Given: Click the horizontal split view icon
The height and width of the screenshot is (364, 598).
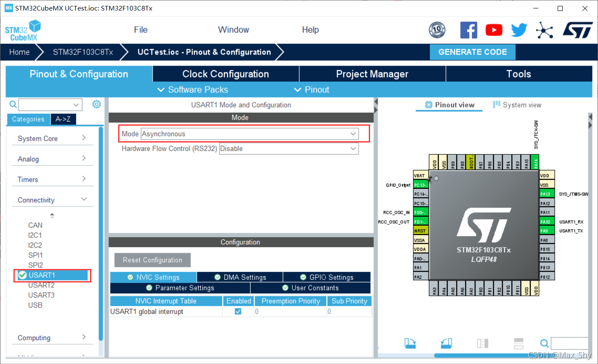Looking at the screenshot, I should (x=519, y=343).
